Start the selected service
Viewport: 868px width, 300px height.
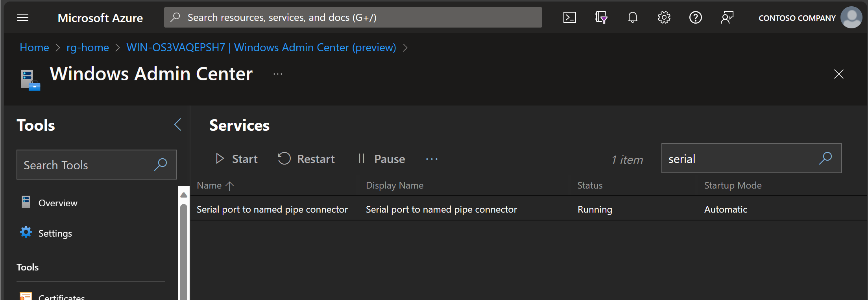coord(236,159)
